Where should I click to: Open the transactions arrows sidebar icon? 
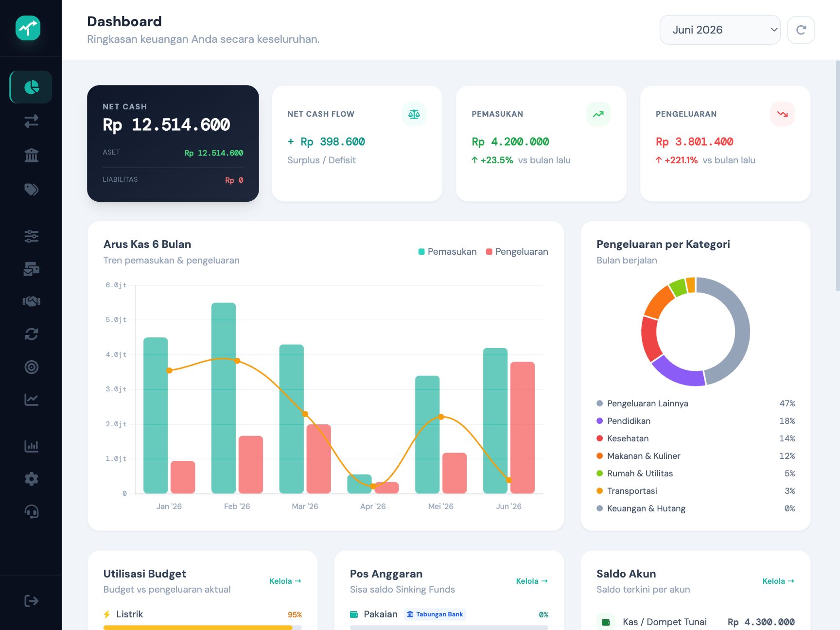(31, 121)
